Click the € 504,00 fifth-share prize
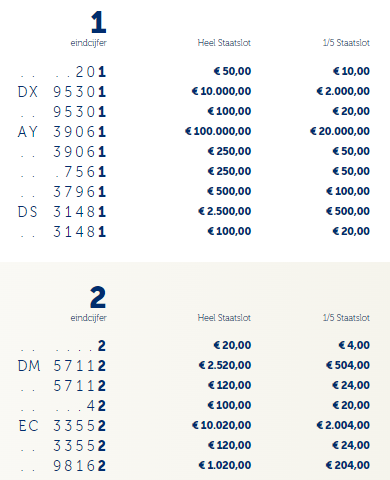 (348, 365)
